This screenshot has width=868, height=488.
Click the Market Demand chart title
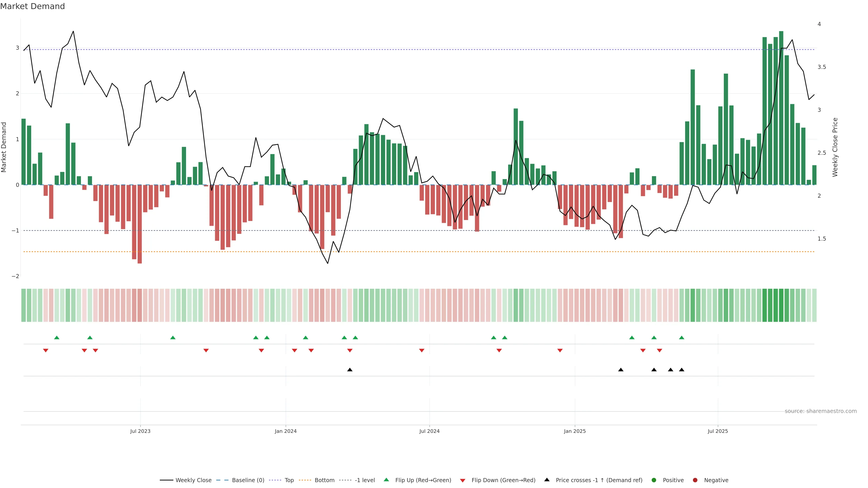click(x=32, y=6)
